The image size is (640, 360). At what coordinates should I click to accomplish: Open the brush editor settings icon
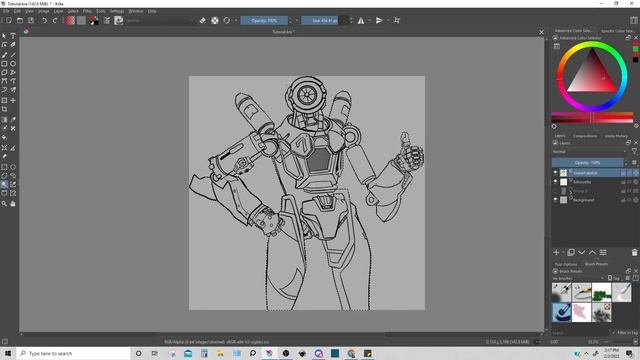coord(107,20)
